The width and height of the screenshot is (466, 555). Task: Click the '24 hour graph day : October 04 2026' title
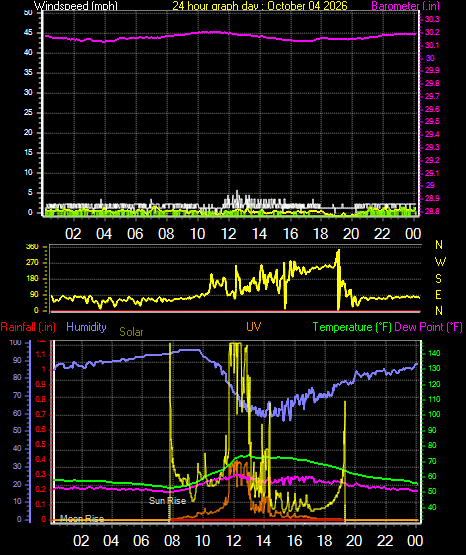click(260, 6)
